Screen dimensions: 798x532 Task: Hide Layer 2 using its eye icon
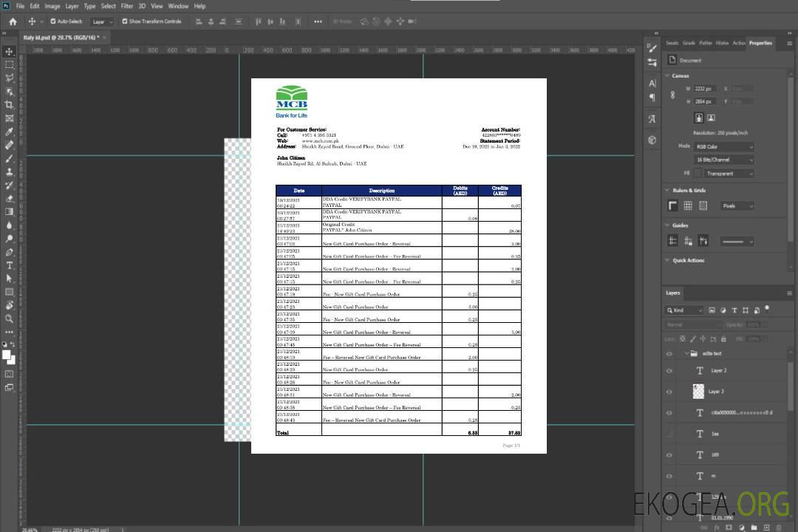click(669, 370)
